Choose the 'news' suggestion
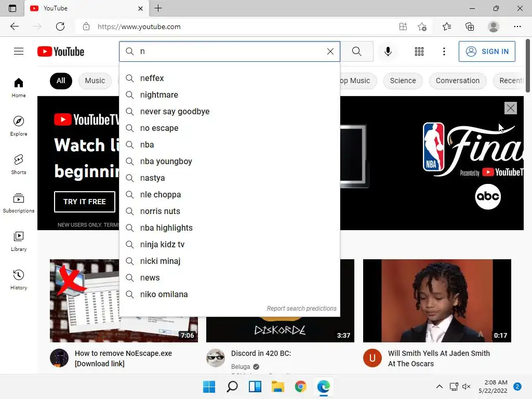532x399 pixels. tap(229, 277)
